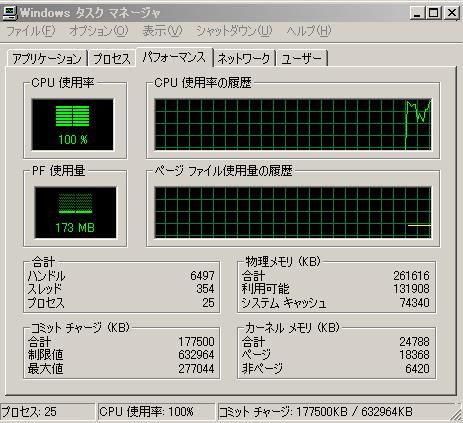The height and width of the screenshot is (423, 463).
Task: Click commit charge total 177500
Action: pos(196,342)
